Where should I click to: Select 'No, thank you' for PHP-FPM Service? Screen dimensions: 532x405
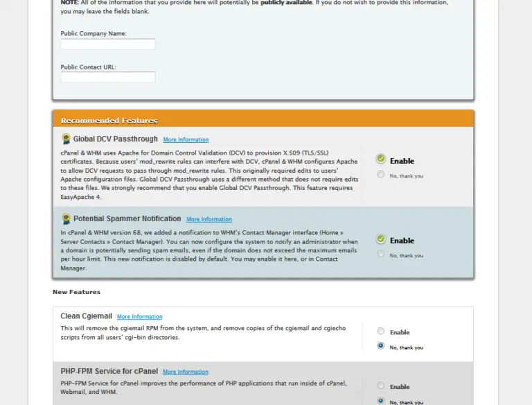coord(380,401)
